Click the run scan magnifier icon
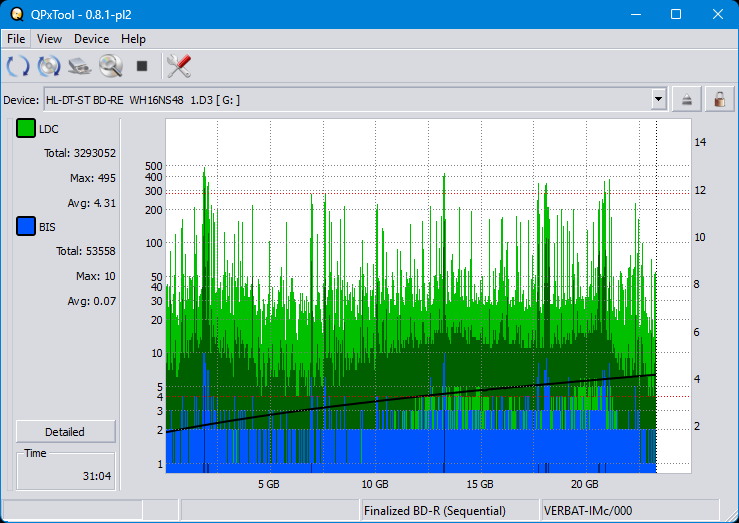Viewport: 739px width, 523px height. 110,67
